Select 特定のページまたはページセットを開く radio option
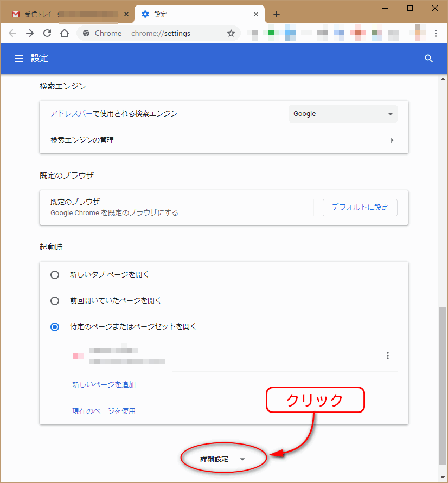 point(55,327)
